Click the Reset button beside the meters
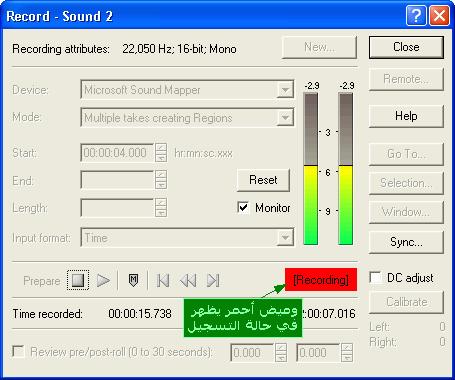The image size is (455, 380). point(263,180)
